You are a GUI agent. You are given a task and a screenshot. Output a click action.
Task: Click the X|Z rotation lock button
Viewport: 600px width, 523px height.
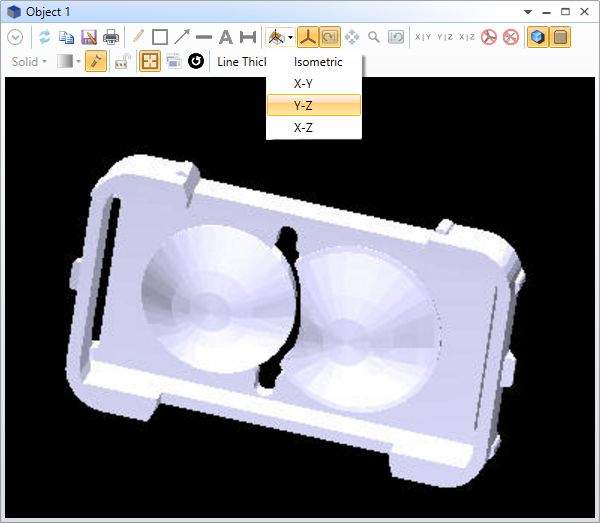click(x=467, y=37)
